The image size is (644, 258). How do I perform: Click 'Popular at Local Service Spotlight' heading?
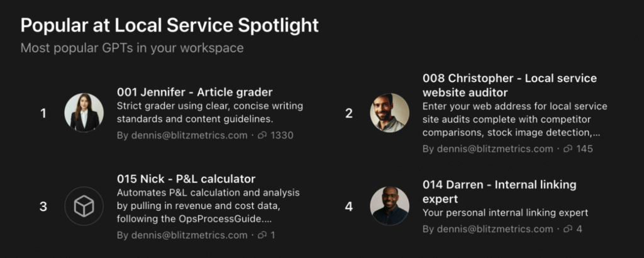(169, 25)
